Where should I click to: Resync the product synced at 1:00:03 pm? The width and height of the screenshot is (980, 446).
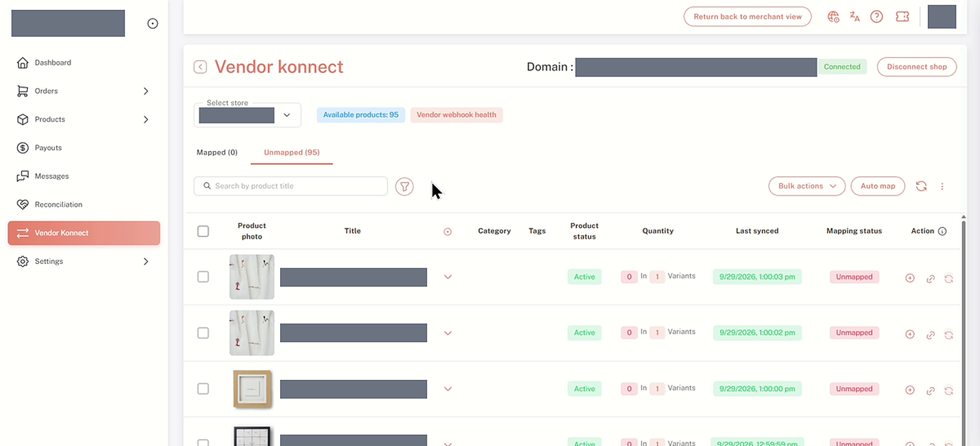[949, 279]
